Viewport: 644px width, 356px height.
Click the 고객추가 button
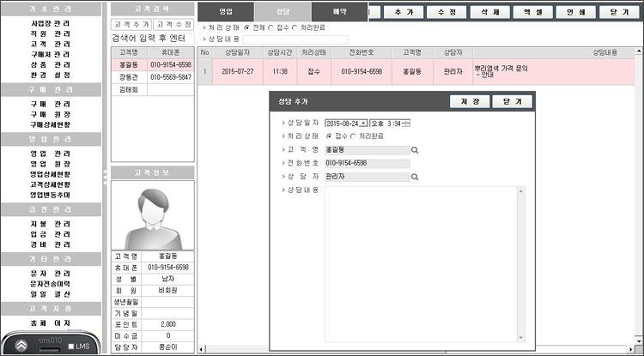point(131,24)
